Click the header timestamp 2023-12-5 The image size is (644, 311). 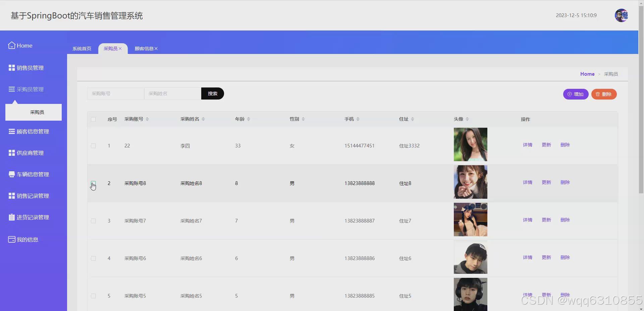pos(576,15)
